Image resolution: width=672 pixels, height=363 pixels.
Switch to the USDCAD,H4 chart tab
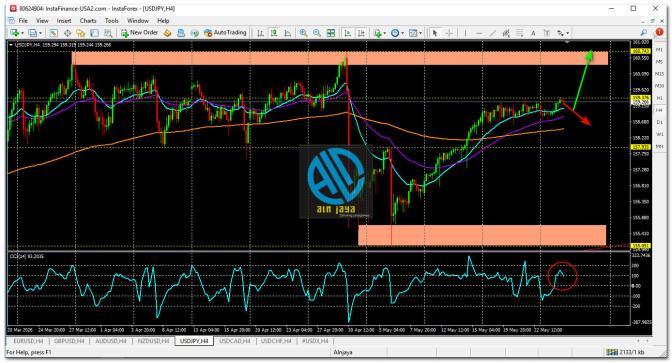(x=234, y=341)
